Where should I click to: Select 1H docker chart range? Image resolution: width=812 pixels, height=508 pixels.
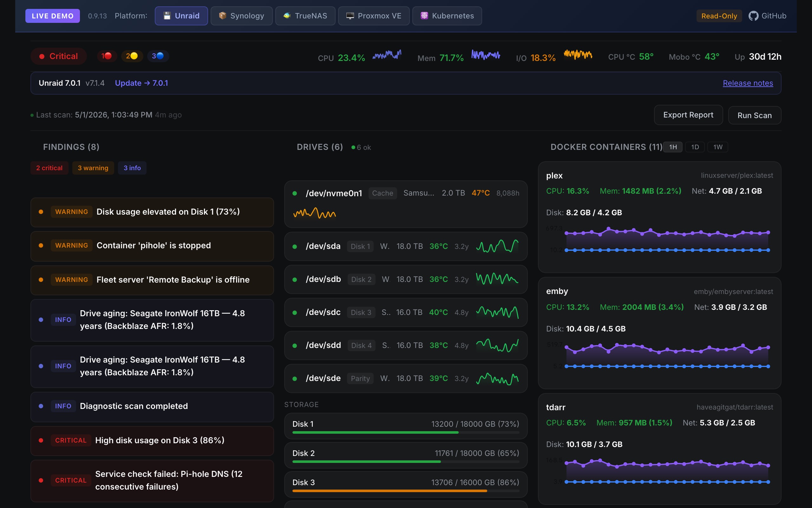click(673, 147)
